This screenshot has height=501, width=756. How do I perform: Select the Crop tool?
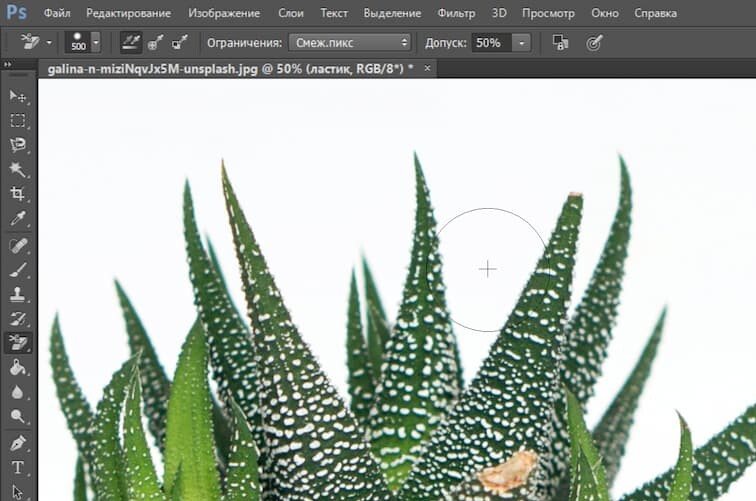click(x=18, y=194)
